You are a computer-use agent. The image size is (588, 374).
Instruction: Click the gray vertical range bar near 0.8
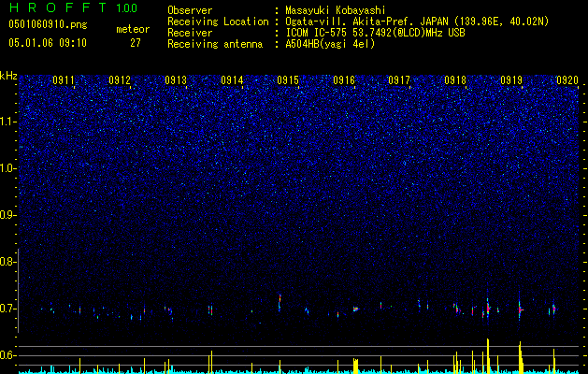pos(19,291)
